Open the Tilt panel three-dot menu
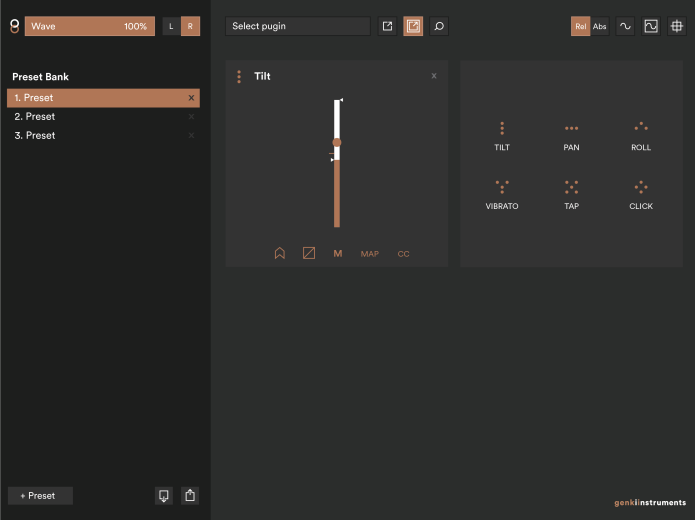The image size is (695, 520). (239, 77)
